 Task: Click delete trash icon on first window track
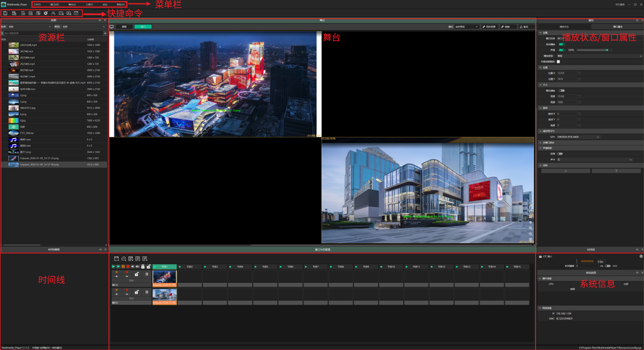[147, 274]
